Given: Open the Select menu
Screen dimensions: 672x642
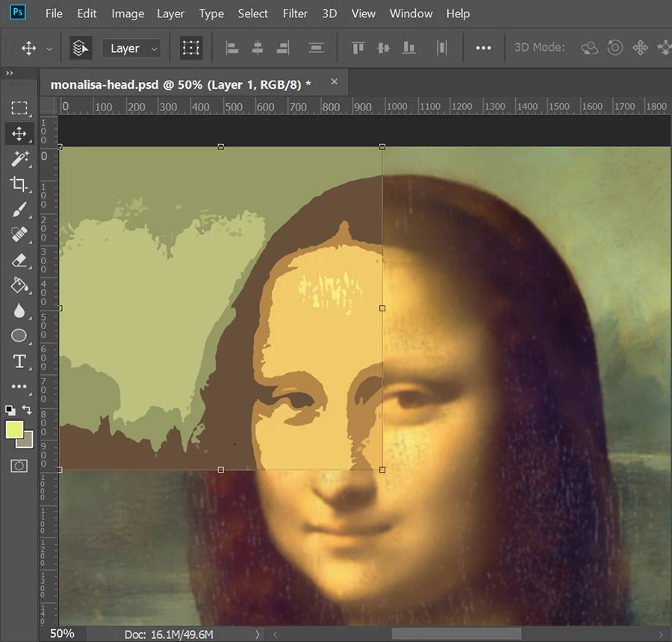Looking at the screenshot, I should point(253,13).
